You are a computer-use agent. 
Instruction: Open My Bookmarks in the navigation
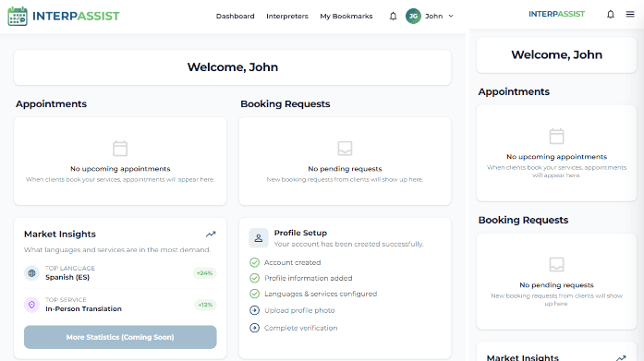pyautogui.click(x=346, y=16)
